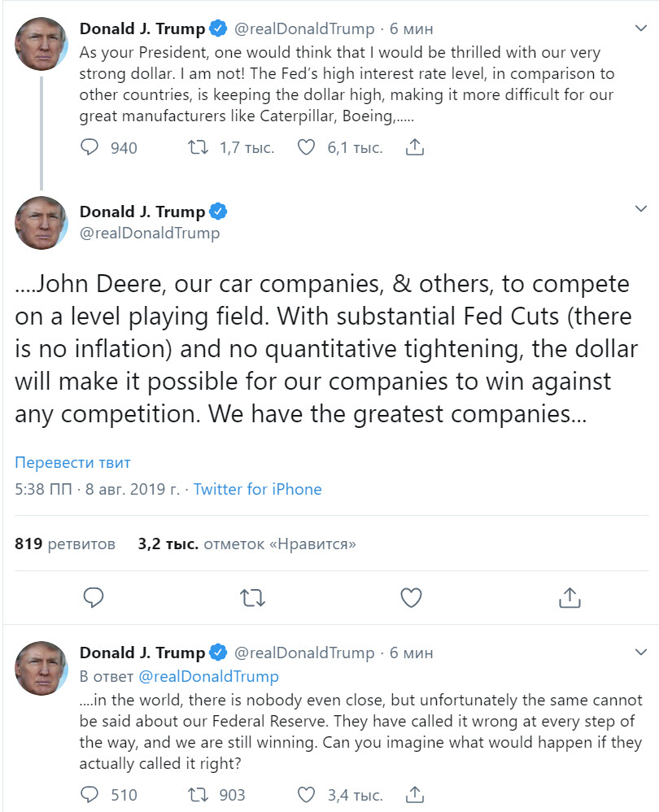Open the last tweet's dropdown chevron
Image resolution: width=659 pixels, height=812 pixels.
[639, 652]
